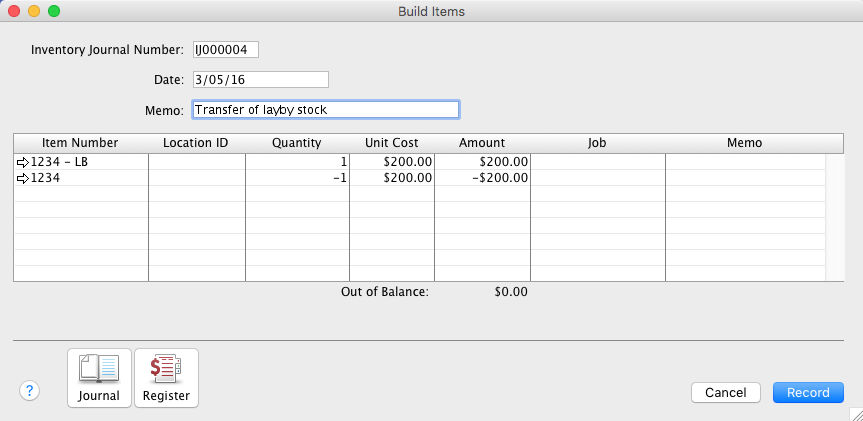The image size is (863, 421).
Task: Click the Cancel button
Action: pos(725,392)
